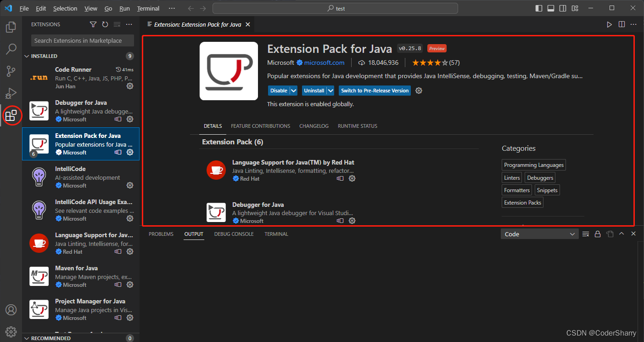Viewport: 644px width, 342px height.
Task: Open Customize Layout button in title bar
Action: coord(575,8)
